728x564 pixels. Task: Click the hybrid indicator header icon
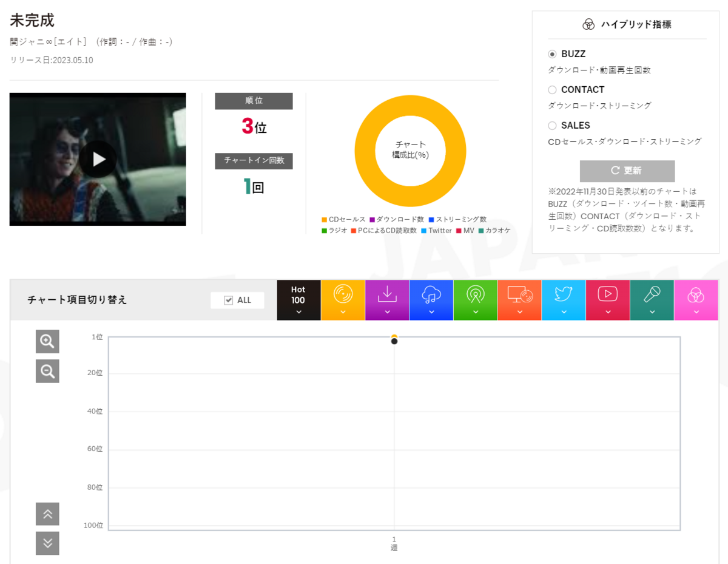(x=588, y=24)
